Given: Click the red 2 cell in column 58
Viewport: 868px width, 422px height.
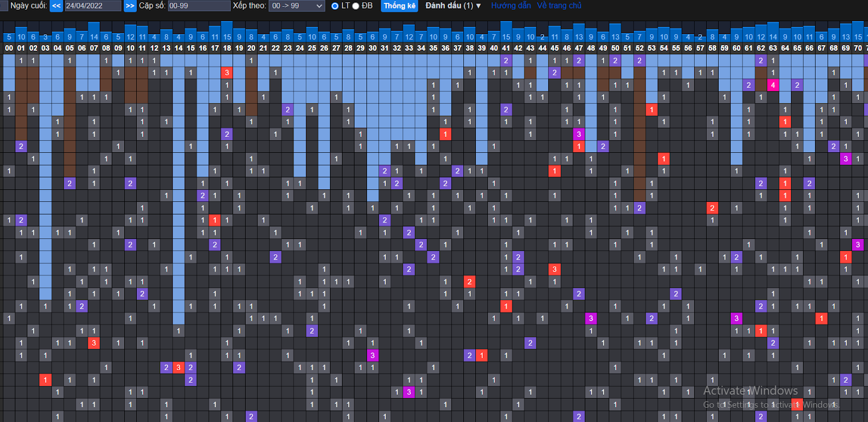Looking at the screenshot, I should pos(712,208).
